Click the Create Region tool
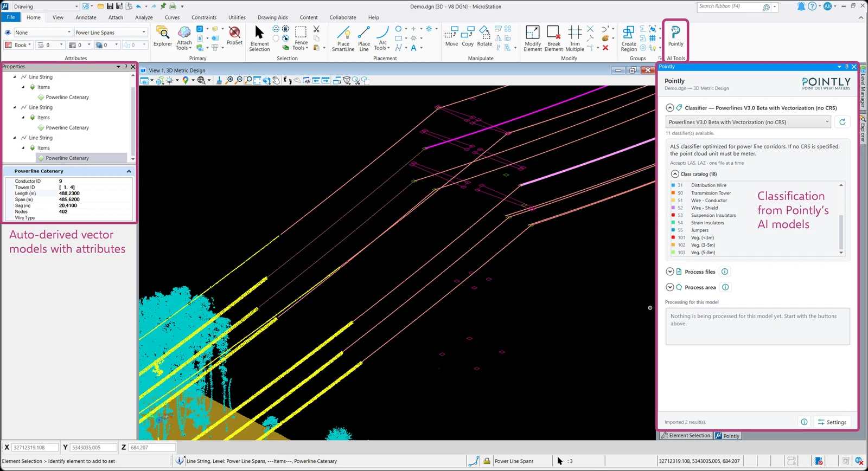Image resolution: width=868 pixels, height=471 pixels. click(629, 38)
